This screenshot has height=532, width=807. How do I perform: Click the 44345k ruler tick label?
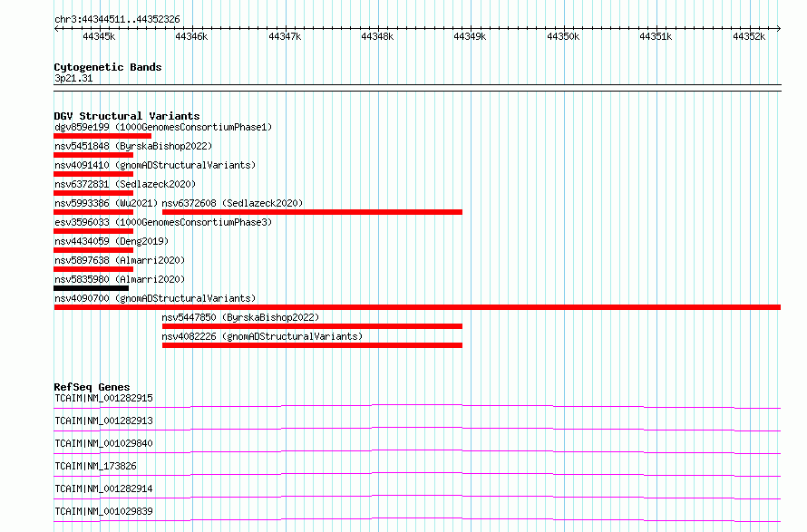point(99,37)
